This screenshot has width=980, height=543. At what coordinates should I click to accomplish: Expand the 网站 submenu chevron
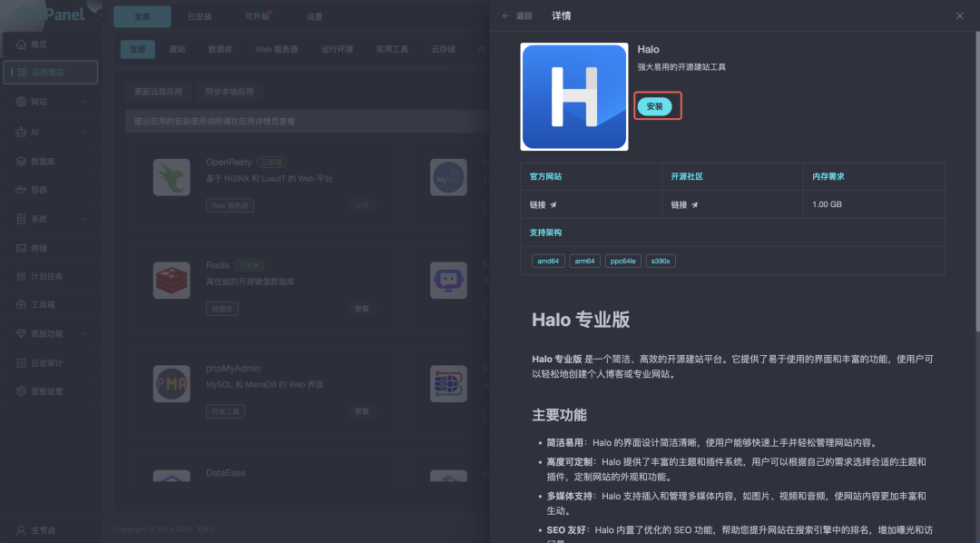[83, 102]
